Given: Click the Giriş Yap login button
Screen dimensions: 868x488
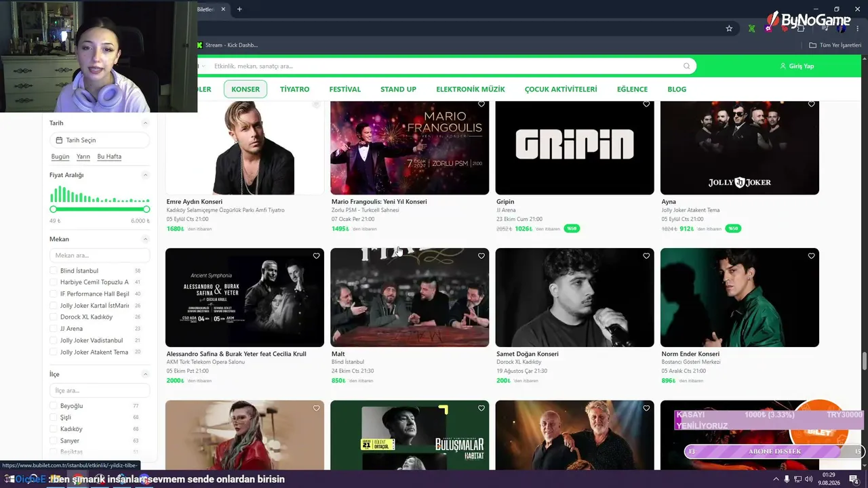Looking at the screenshot, I should (797, 66).
